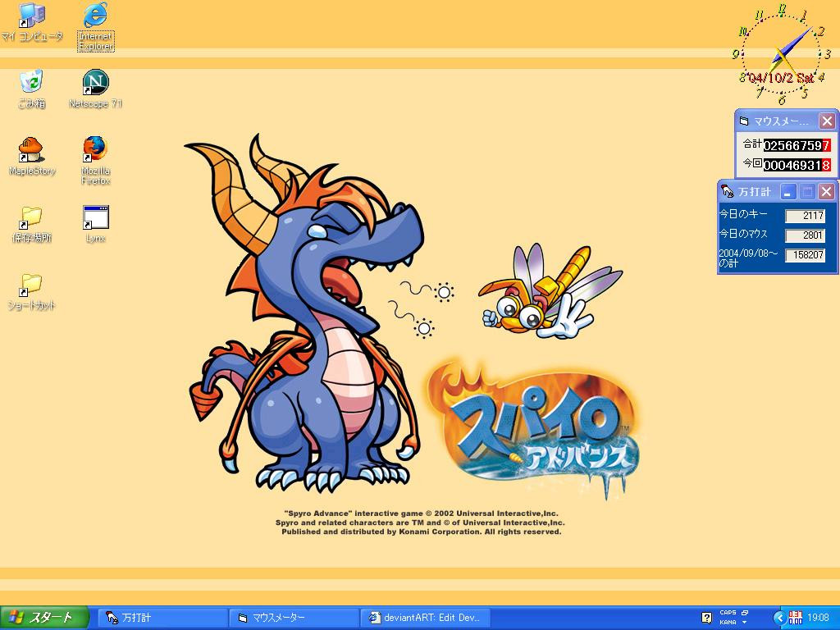Screen dimensions: 840x630
Task: Switch to the 万打計 taskbar button
Action: (163, 618)
